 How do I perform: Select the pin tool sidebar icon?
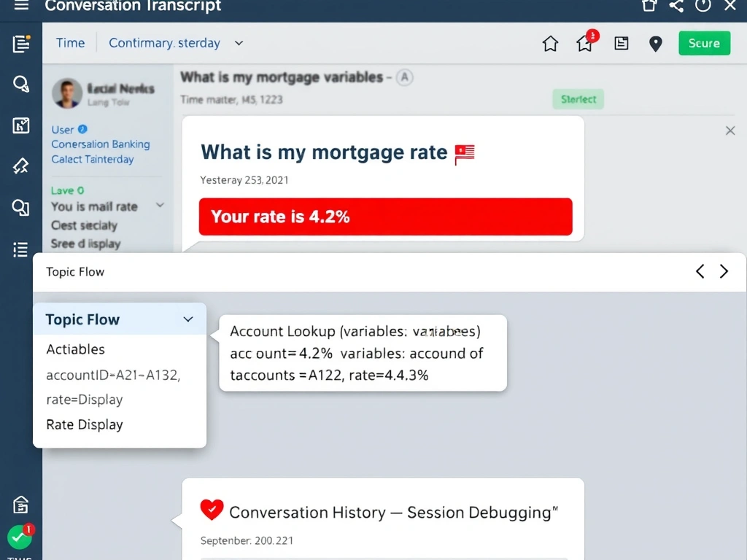coord(21,166)
